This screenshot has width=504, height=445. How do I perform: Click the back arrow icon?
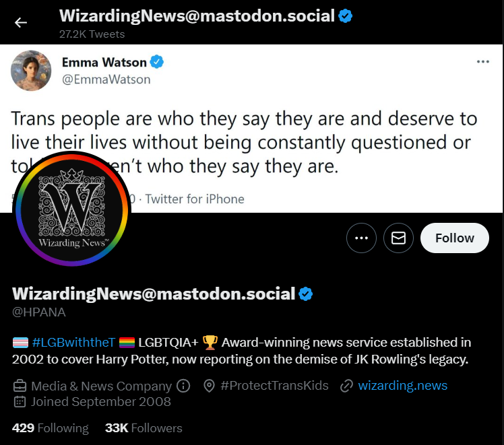(21, 22)
